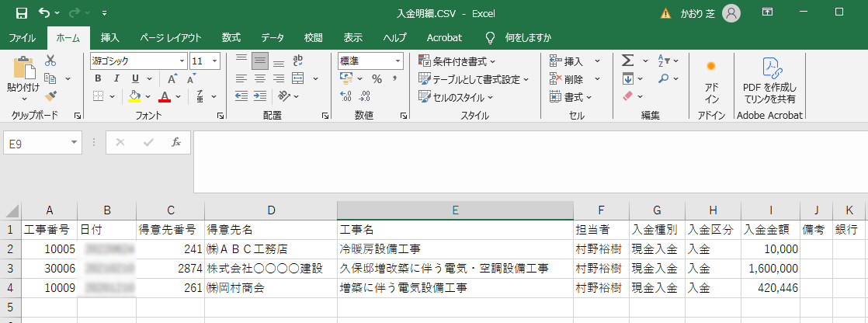This screenshot has height=323, width=868.
Task: Toggle center horizontal alignment
Action: [x=260, y=78]
